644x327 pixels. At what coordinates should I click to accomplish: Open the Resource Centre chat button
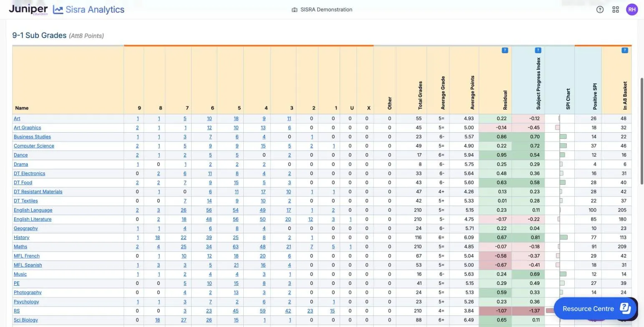[x=595, y=309]
